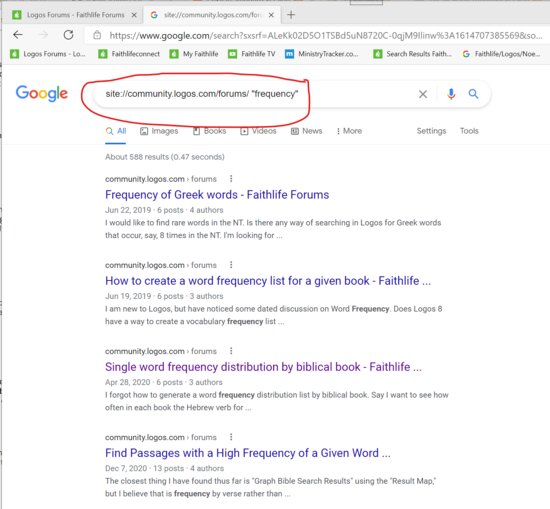The height and width of the screenshot is (509, 550).
Task: Start voice search with microphone icon
Action: (x=451, y=94)
